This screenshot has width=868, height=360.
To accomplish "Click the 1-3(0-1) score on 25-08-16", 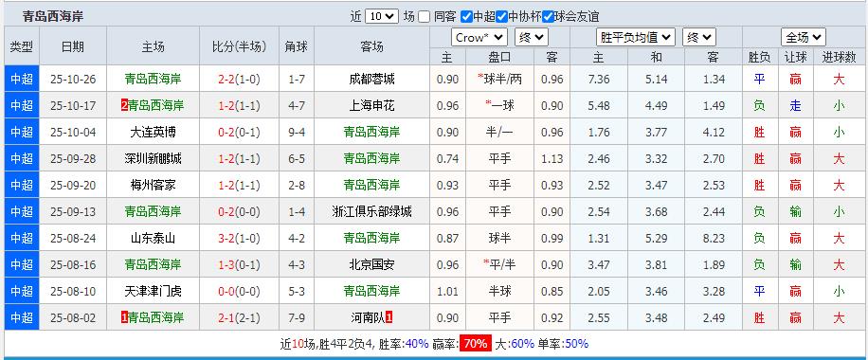I will click(x=239, y=264).
